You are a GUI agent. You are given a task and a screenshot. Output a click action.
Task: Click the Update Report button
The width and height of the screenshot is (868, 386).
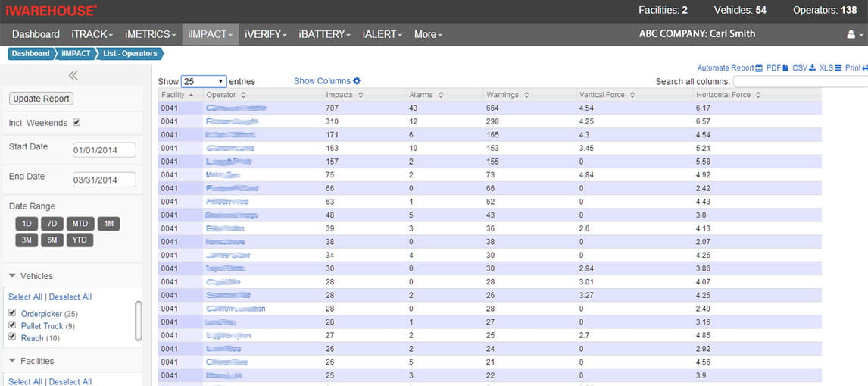click(x=42, y=99)
